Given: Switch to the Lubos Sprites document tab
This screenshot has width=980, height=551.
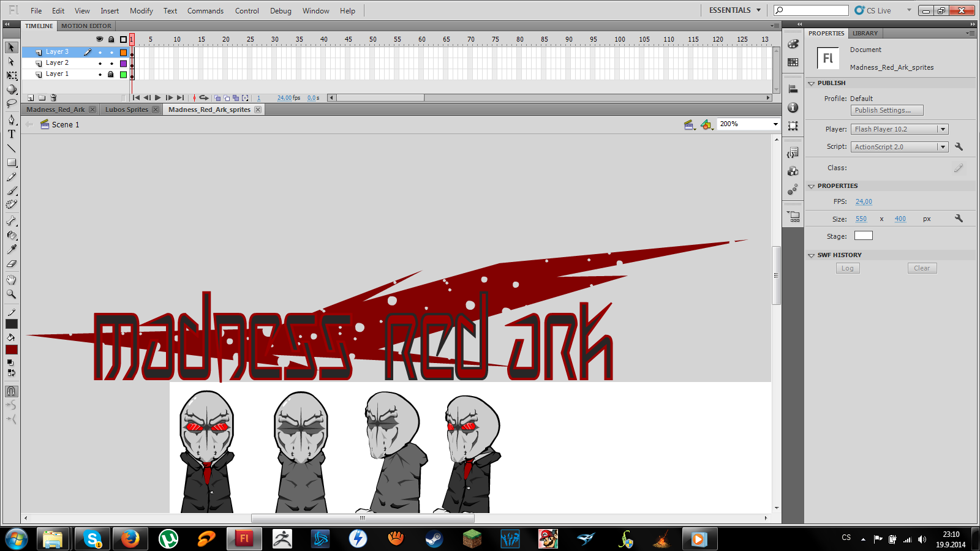Looking at the screenshot, I should [127, 110].
